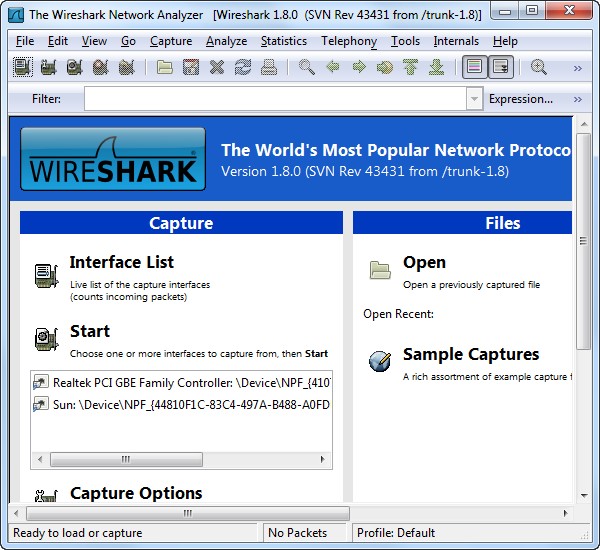Select the Sun: \Device\NPF interface row
This screenshot has height=550, width=600.
coord(181,405)
